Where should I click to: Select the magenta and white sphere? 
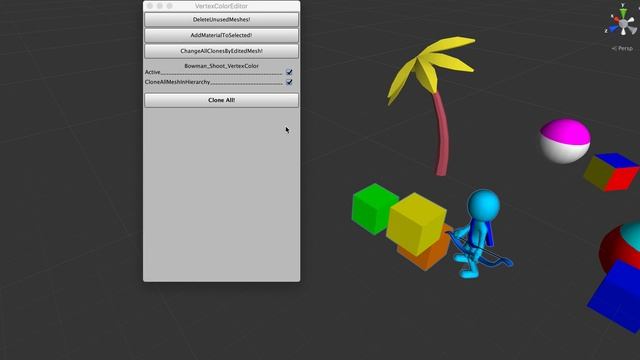[565, 141]
